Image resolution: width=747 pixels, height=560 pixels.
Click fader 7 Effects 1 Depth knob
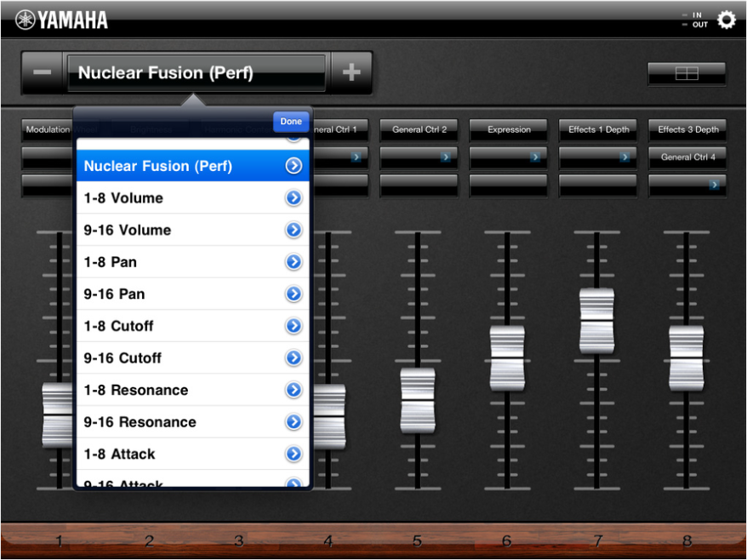[597, 321]
